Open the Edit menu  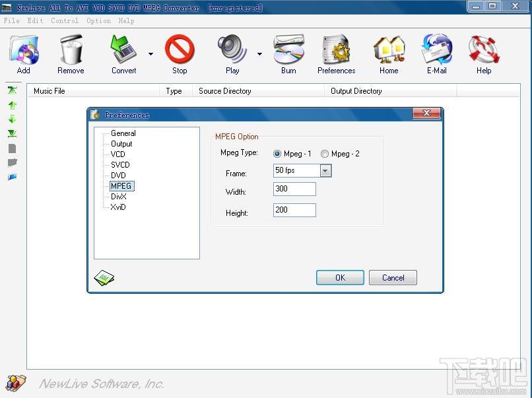pyautogui.click(x=35, y=20)
